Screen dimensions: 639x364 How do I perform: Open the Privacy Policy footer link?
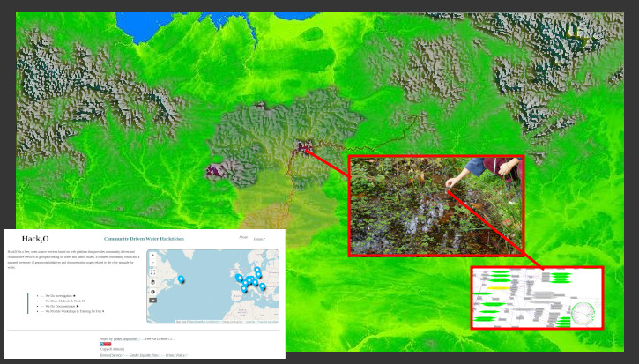[x=175, y=355]
